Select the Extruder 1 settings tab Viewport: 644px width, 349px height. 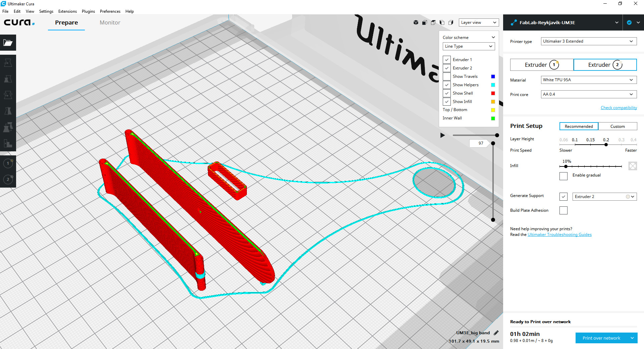542,65
